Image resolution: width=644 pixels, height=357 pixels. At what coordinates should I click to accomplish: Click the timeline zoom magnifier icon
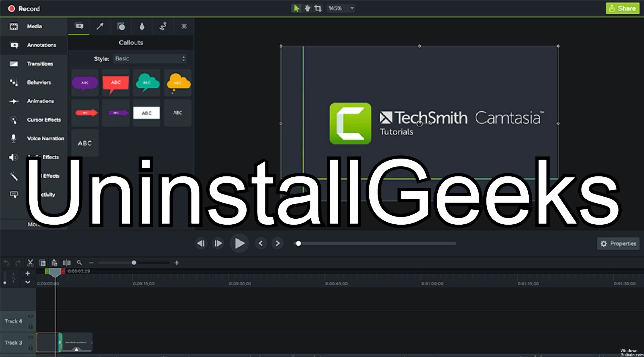click(79, 263)
